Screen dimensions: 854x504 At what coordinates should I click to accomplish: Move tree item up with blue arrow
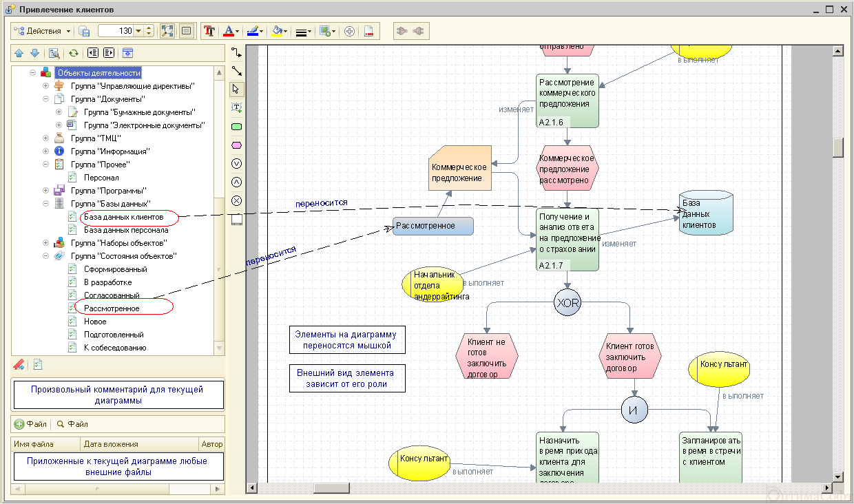(19, 53)
